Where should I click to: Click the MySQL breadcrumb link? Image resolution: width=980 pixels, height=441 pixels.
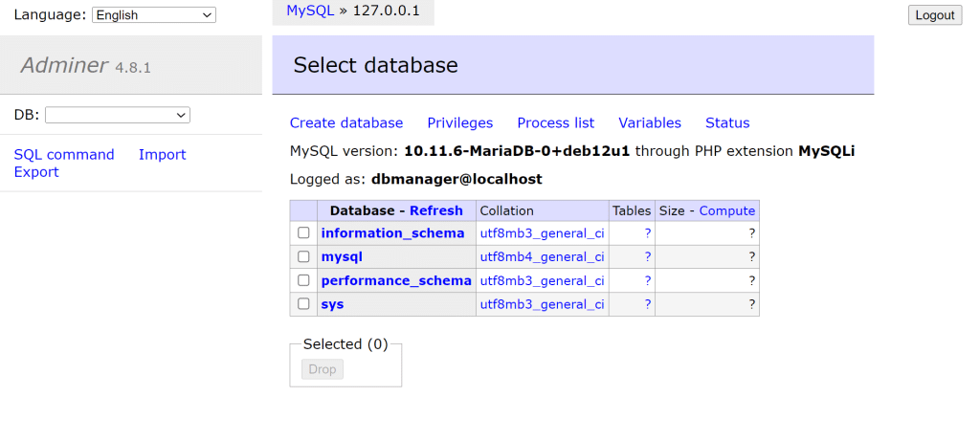310,10
